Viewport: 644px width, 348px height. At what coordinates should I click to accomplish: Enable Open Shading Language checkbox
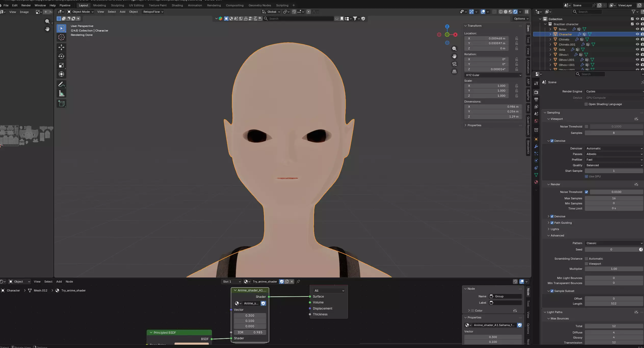click(x=586, y=104)
